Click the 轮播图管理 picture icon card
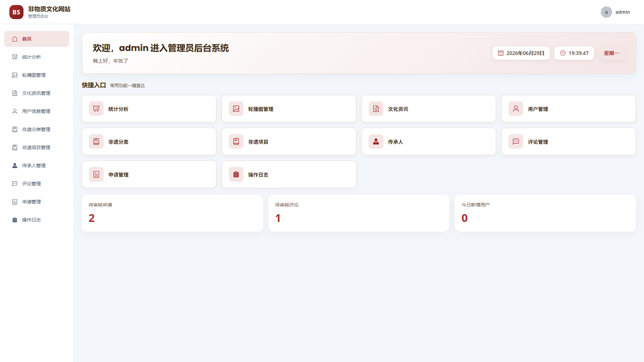This screenshot has height=362, width=644. 236,109
